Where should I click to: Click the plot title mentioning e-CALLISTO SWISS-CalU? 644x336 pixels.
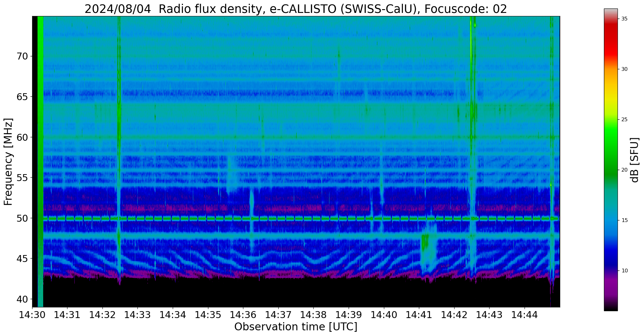click(296, 9)
